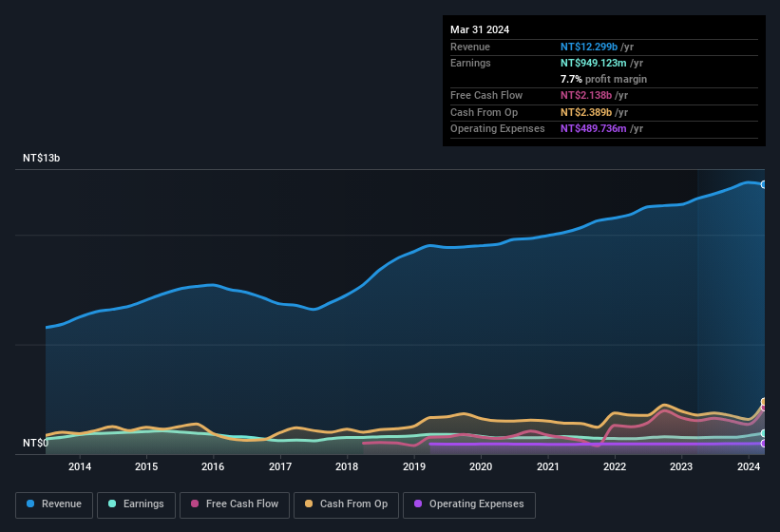The width and height of the screenshot is (780, 532).
Task: Click the NT$949.123m earnings value
Action: tap(594, 63)
